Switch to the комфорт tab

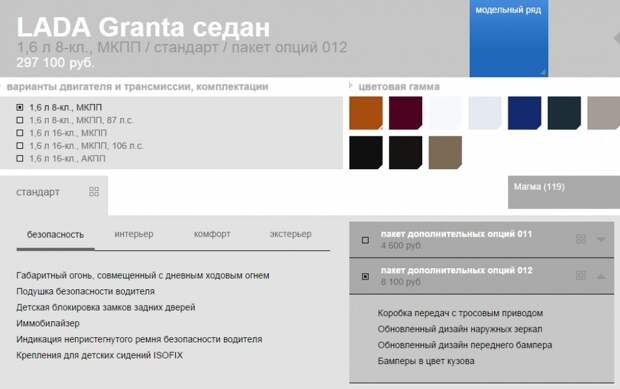[212, 234]
